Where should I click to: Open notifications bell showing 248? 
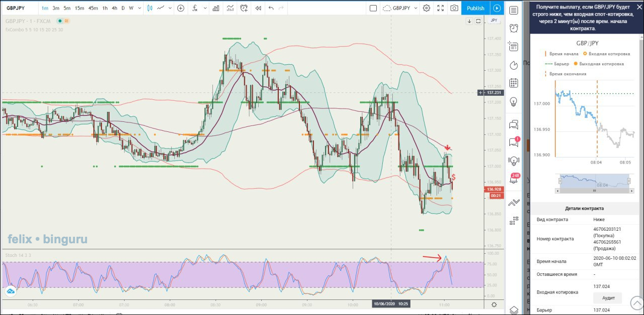(514, 179)
